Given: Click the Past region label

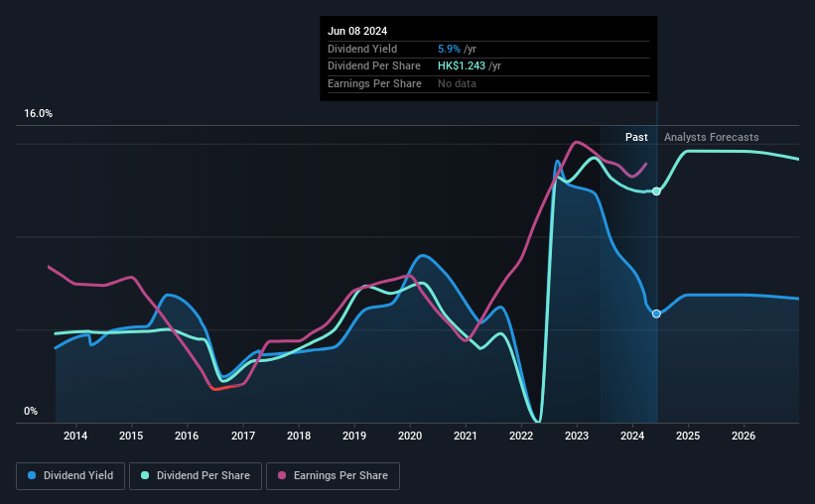Looking at the screenshot, I should 636,137.
